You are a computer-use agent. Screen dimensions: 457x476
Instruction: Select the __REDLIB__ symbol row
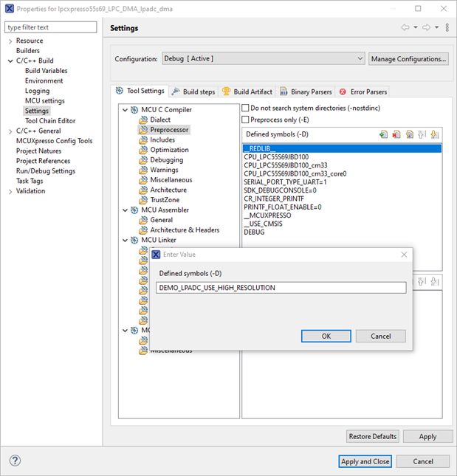coord(342,148)
